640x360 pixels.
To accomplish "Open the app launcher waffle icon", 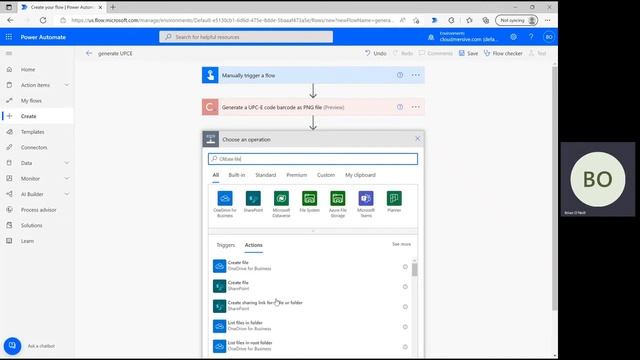I will click(9, 37).
